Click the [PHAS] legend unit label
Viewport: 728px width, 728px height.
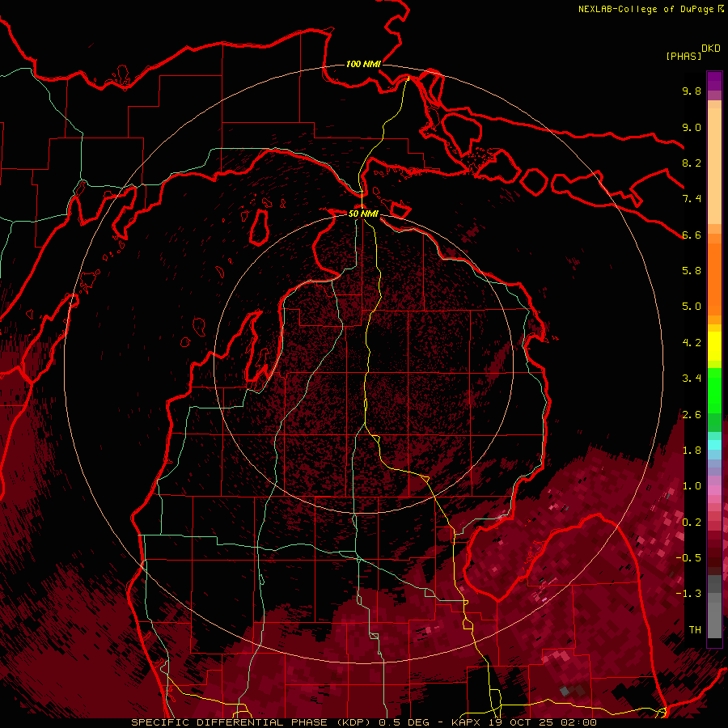click(684, 56)
